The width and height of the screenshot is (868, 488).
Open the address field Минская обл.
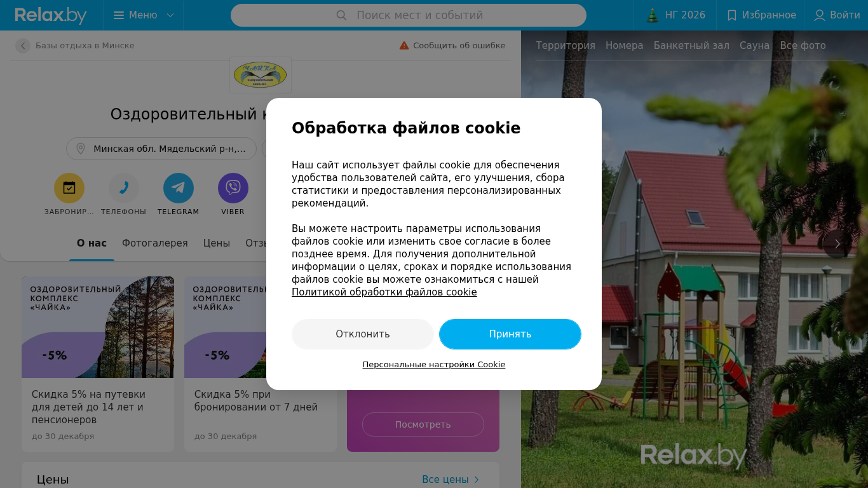tap(161, 149)
